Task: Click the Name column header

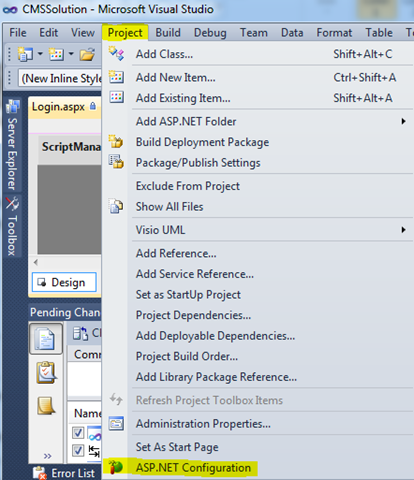Action: tap(85, 413)
